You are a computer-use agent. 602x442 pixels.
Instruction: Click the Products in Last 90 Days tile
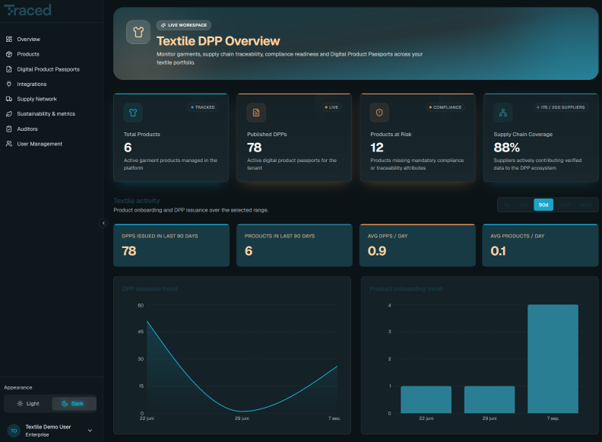click(294, 245)
